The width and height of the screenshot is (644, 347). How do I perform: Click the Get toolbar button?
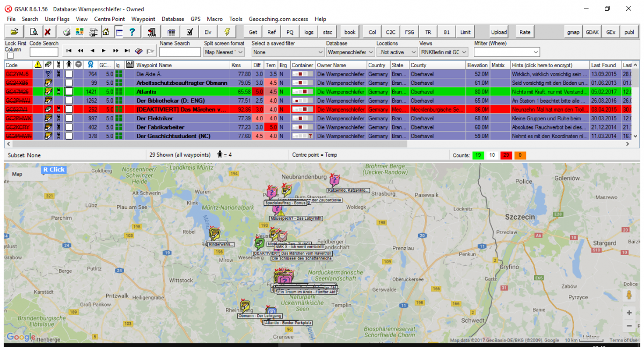[x=253, y=32]
